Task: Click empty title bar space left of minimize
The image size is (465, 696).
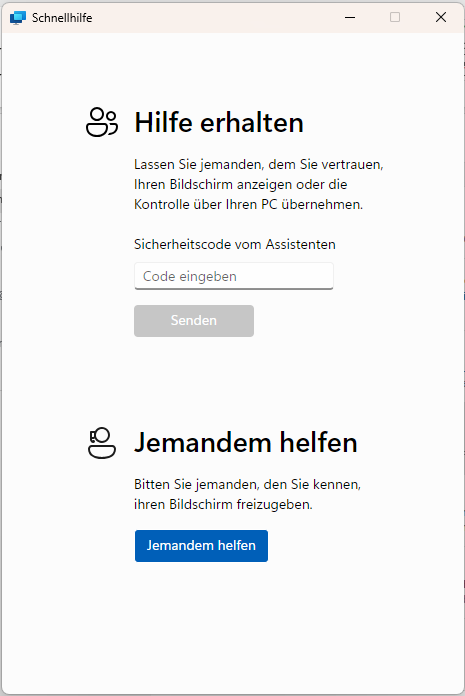Action: [x=213, y=17]
